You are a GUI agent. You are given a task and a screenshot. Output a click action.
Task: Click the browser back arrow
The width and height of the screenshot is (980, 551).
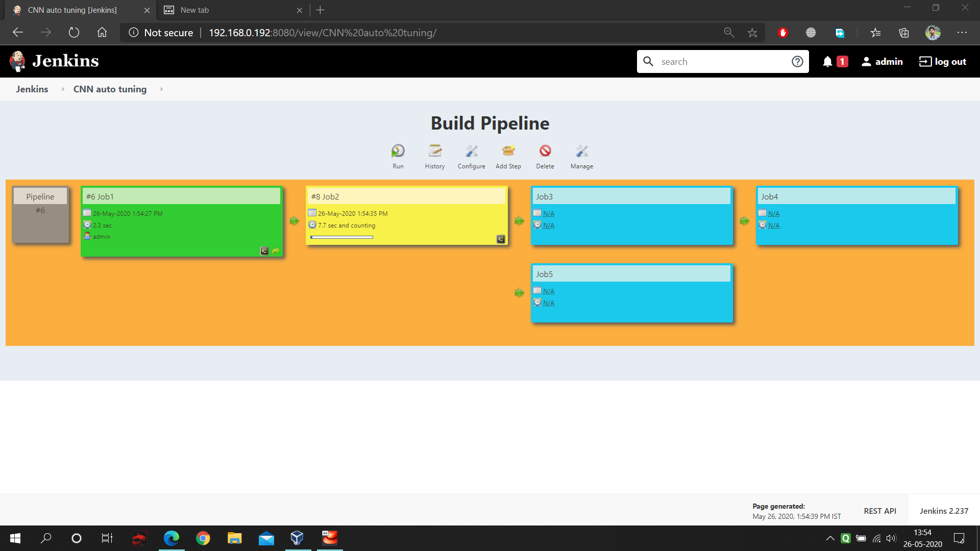click(18, 33)
